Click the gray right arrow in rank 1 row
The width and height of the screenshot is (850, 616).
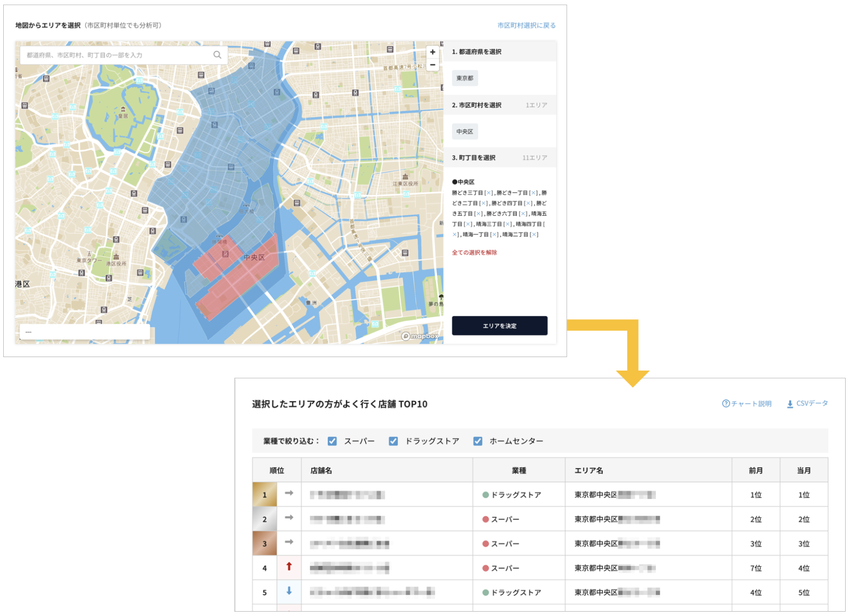pos(289,493)
